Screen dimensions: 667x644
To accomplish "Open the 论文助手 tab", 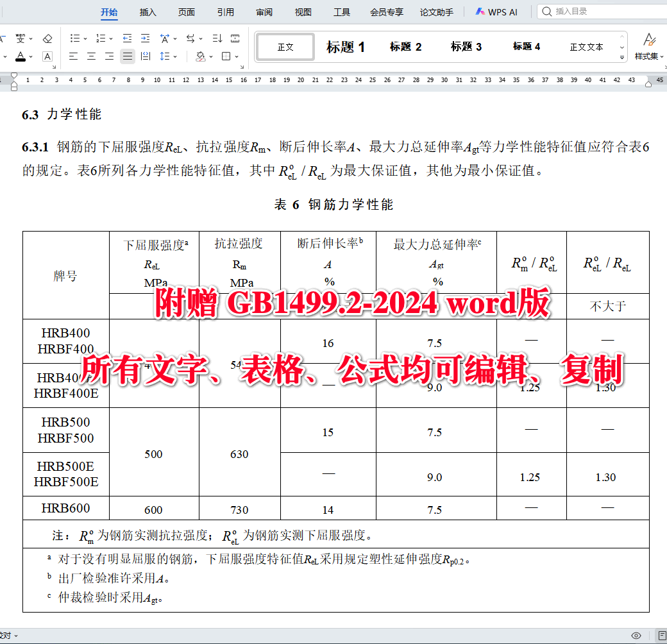I will (x=437, y=12).
